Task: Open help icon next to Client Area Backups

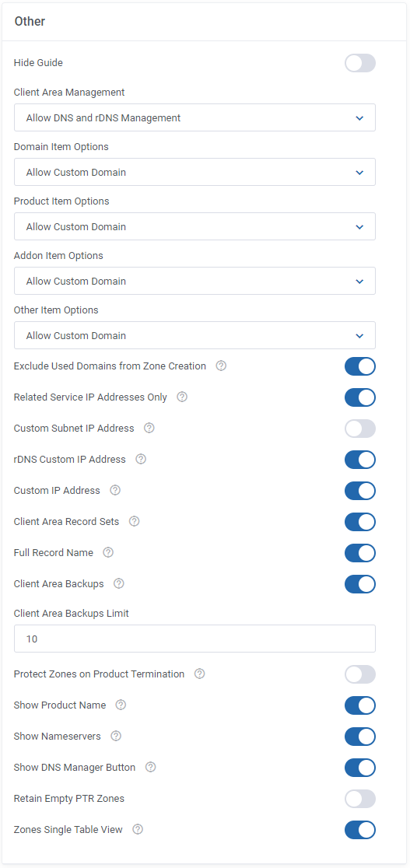Action: coord(118,583)
